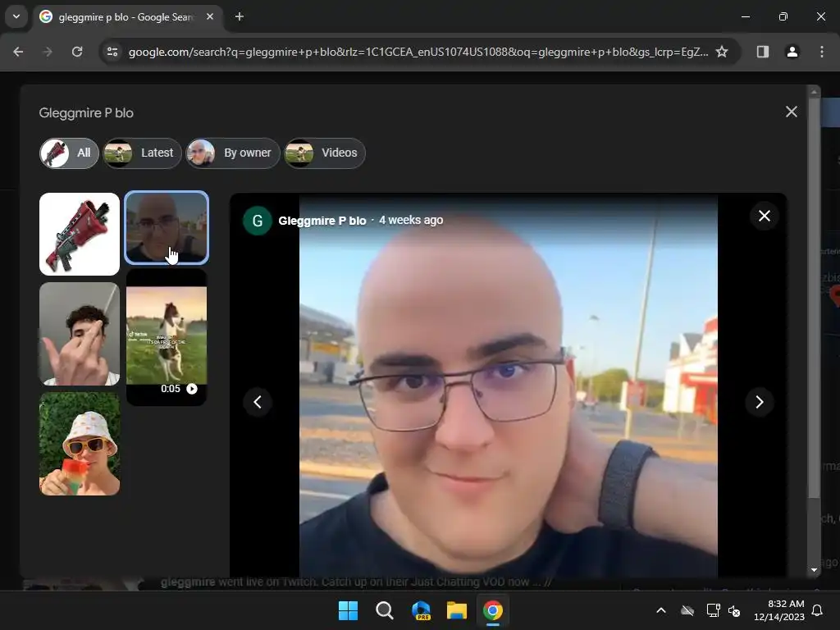840x630 pixels.
Task: Select the All filter chip
Action: [69, 153]
